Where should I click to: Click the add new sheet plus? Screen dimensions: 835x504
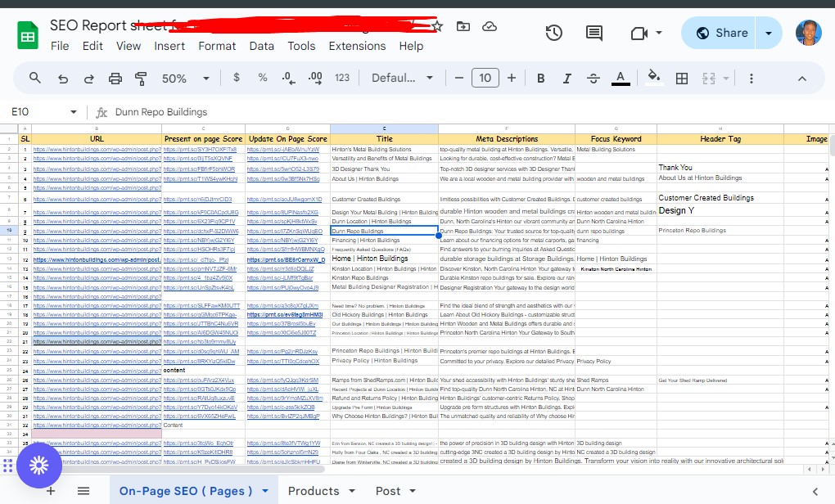click(x=51, y=491)
